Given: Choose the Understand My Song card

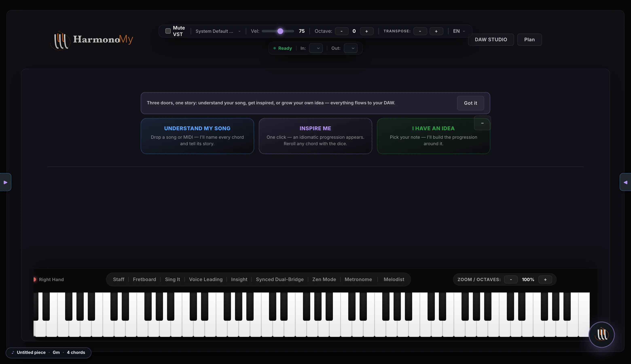Looking at the screenshot, I should 197,136.
